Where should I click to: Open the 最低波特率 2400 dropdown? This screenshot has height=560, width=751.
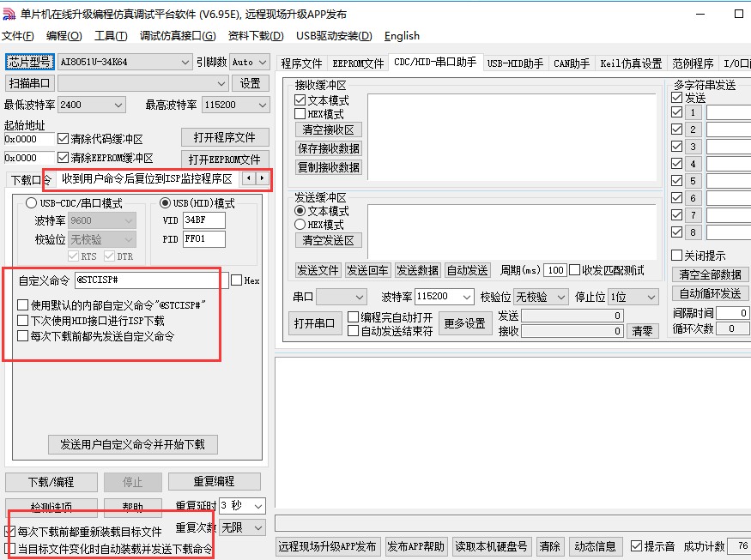[x=118, y=105]
